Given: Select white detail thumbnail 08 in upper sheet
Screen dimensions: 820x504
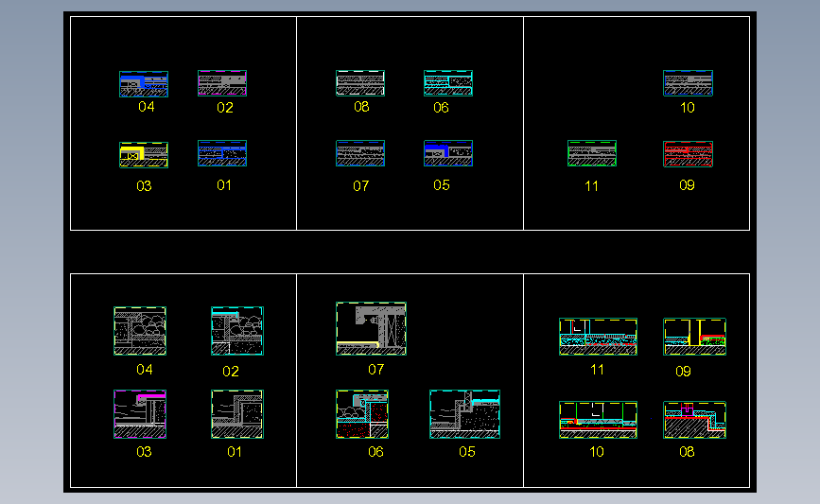Looking at the screenshot, I should [360, 83].
